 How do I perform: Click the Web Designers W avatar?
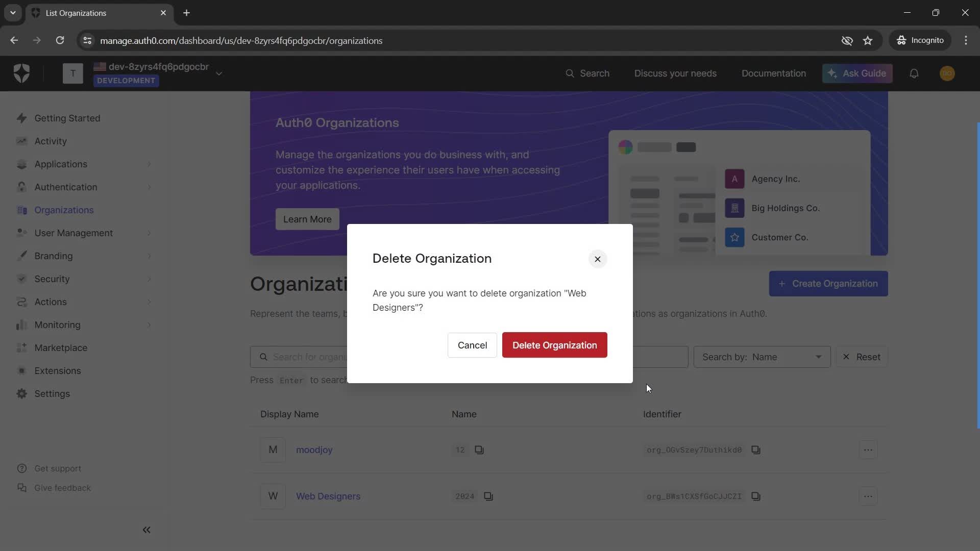coord(273,496)
